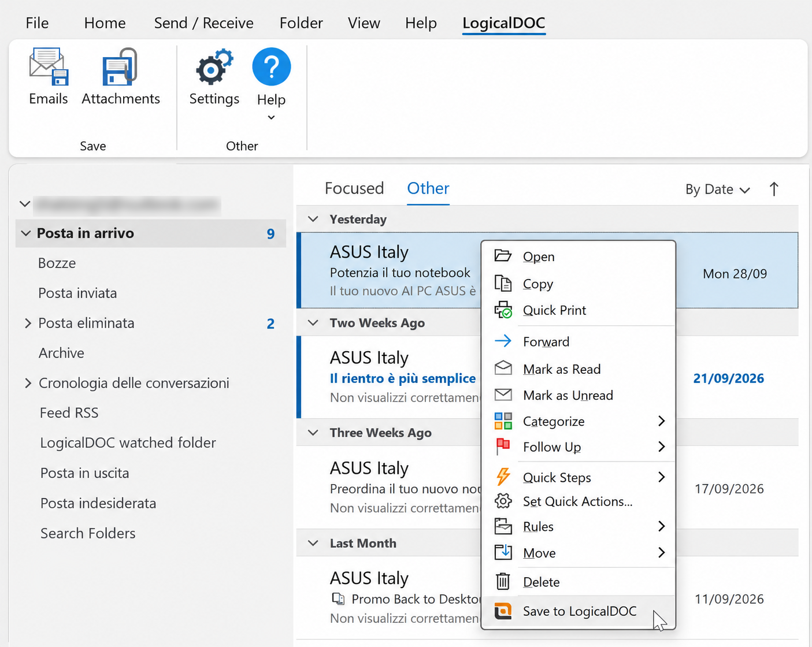Screen dimensions: 812x647
Task: Reverse sort order with the up arrow
Action: click(x=774, y=189)
